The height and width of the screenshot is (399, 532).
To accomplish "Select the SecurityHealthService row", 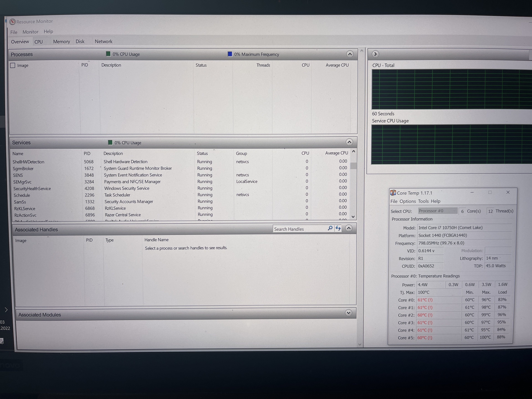I will (x=32, y=189).
